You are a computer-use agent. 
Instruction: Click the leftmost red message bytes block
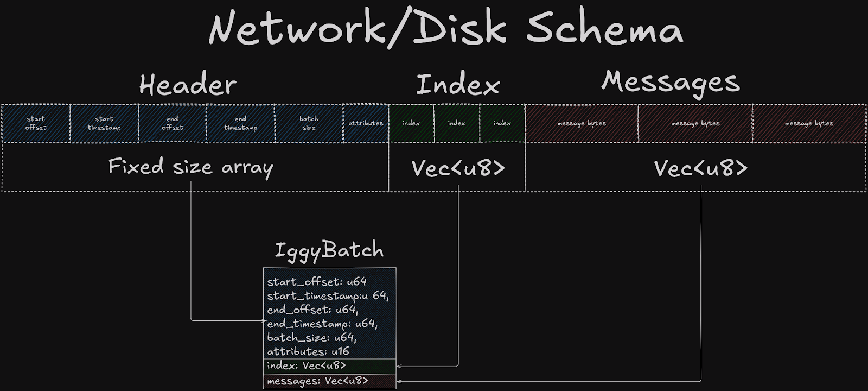tap(582, 123)
